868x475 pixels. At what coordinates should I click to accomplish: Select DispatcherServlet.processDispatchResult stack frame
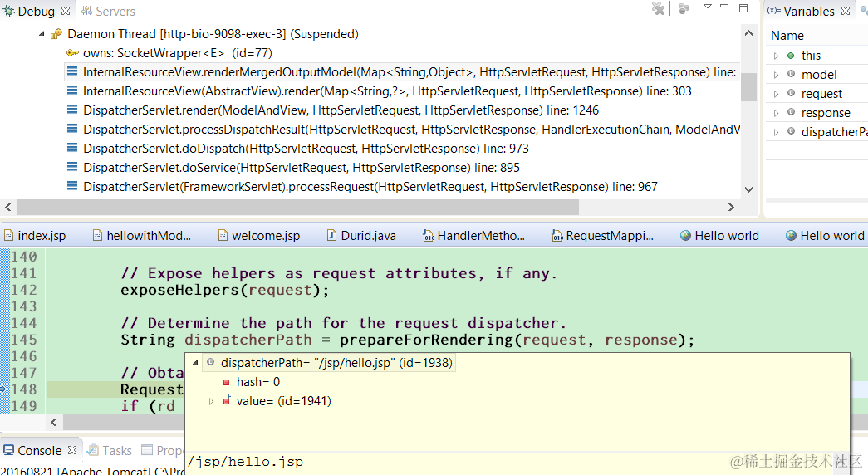tap(411, 130)
